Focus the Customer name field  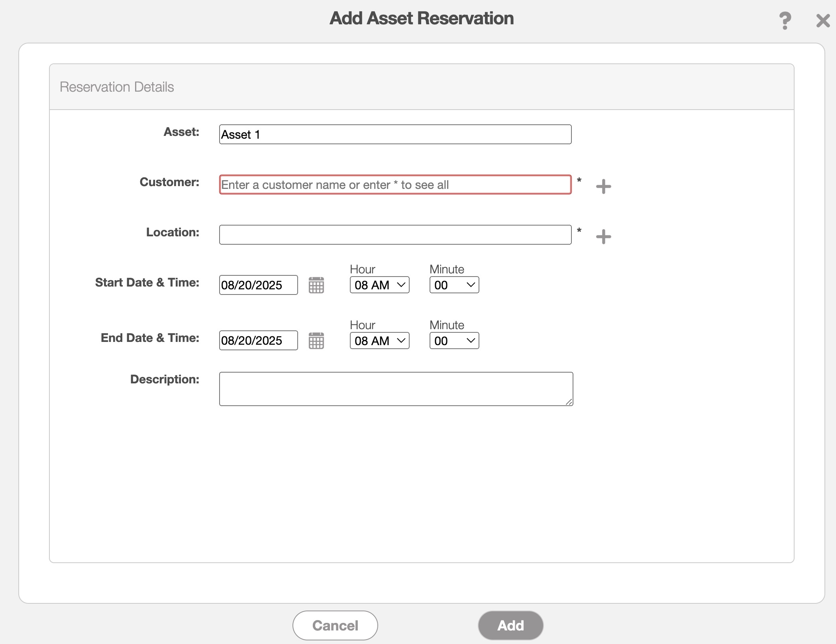coord(395,185)
